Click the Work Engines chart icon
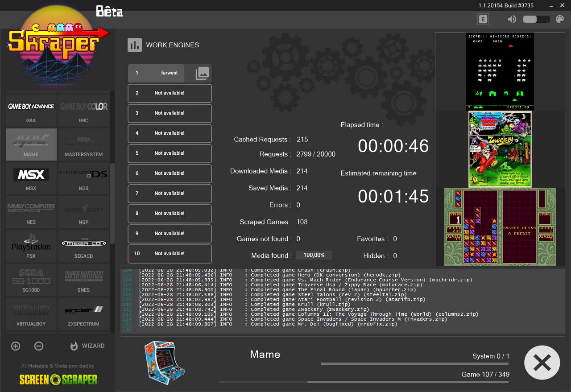Image resolution: width=571 pixels, height=392 pixels. coord(135,45)
